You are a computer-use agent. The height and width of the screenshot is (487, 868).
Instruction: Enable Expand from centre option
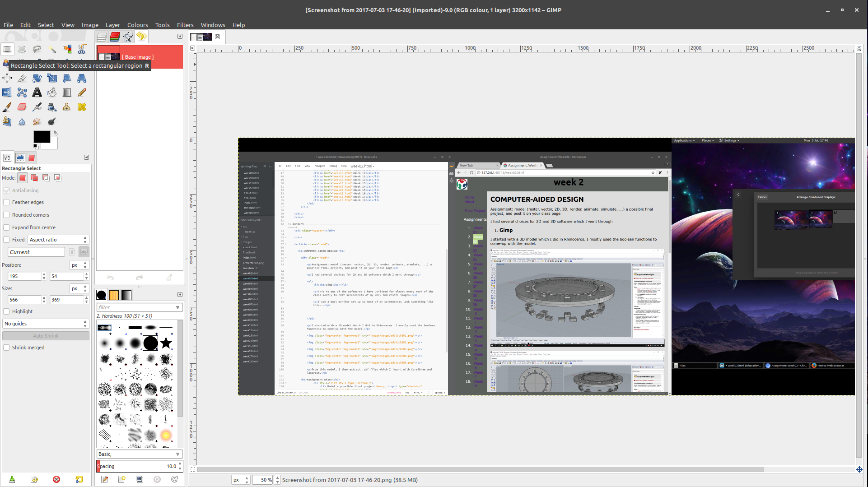[6, 227]
